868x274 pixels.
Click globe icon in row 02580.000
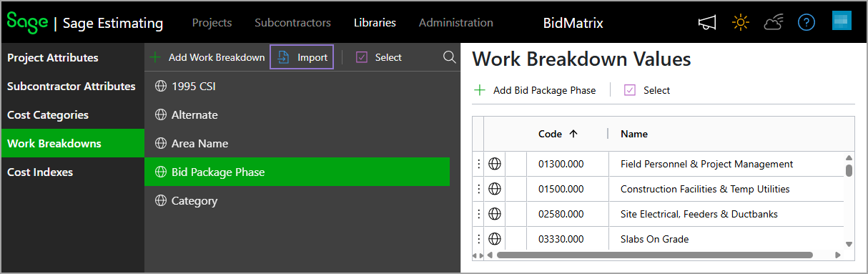pyautogui.click(x=494, y=214)
